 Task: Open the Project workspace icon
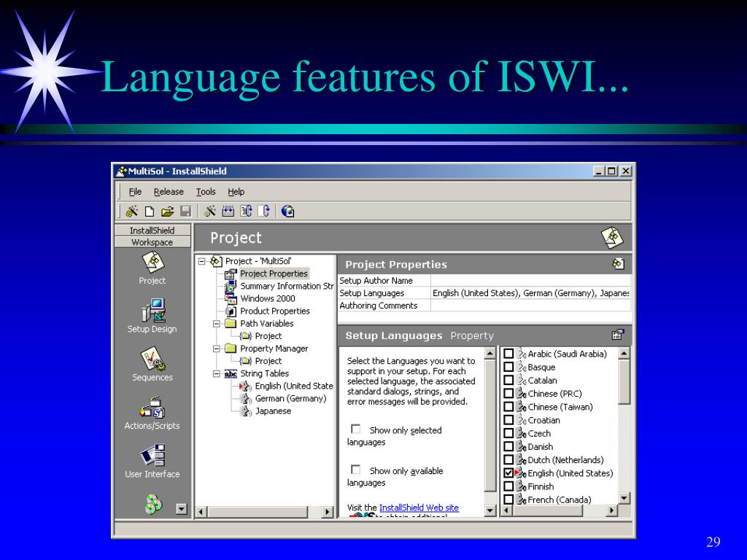[152, 262]
